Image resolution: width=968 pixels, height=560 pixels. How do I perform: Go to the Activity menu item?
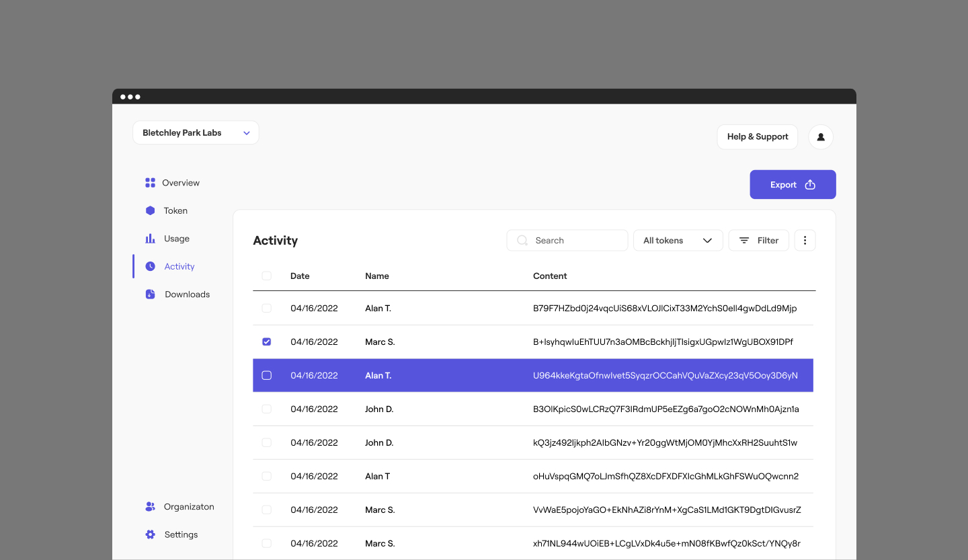tap(179, 267)
